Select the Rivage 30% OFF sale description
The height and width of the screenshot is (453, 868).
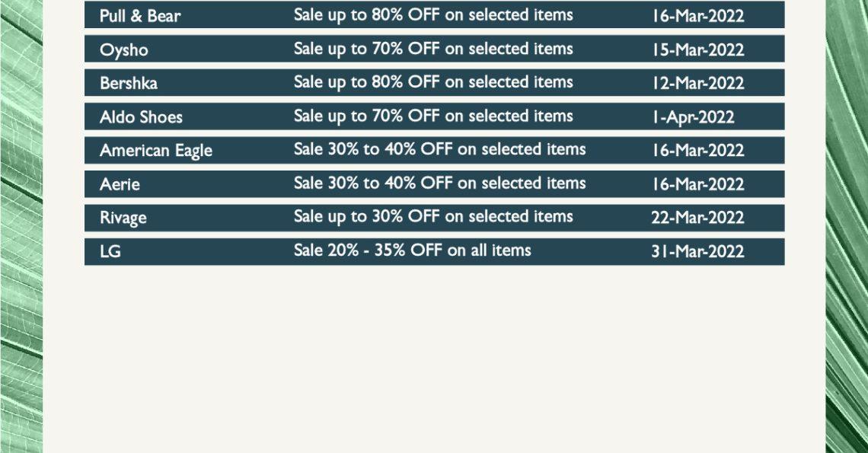(433, 216)
